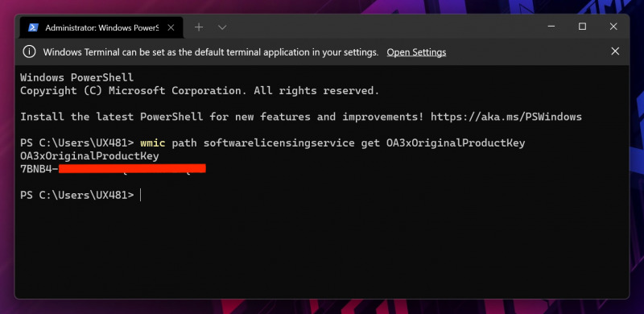Minimize the Windows Terminal window
Viewport: 644px width, 314px height.
551,27
